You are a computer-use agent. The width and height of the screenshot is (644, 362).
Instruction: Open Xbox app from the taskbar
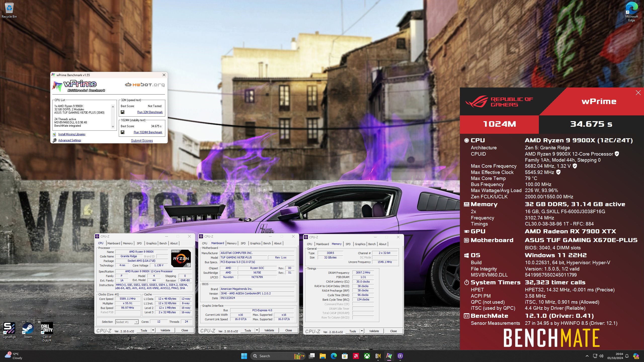pyautogui.click(x=367, y=356)
